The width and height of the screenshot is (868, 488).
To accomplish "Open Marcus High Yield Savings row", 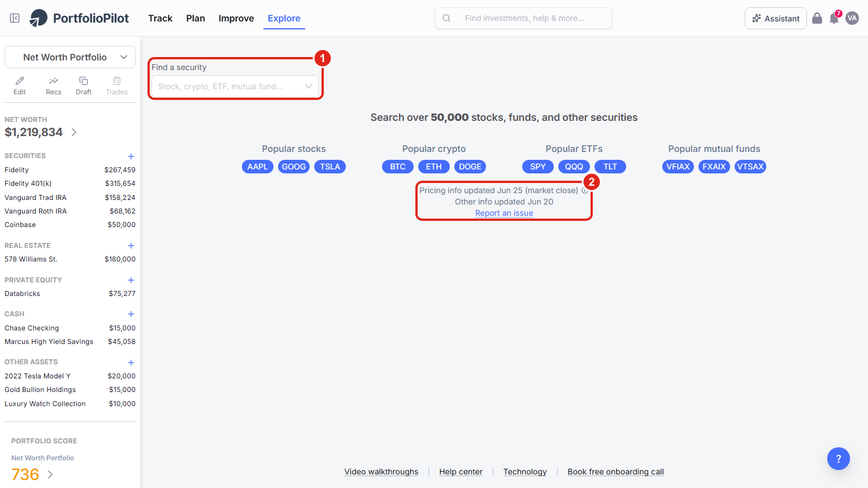I will coord(70,342).
